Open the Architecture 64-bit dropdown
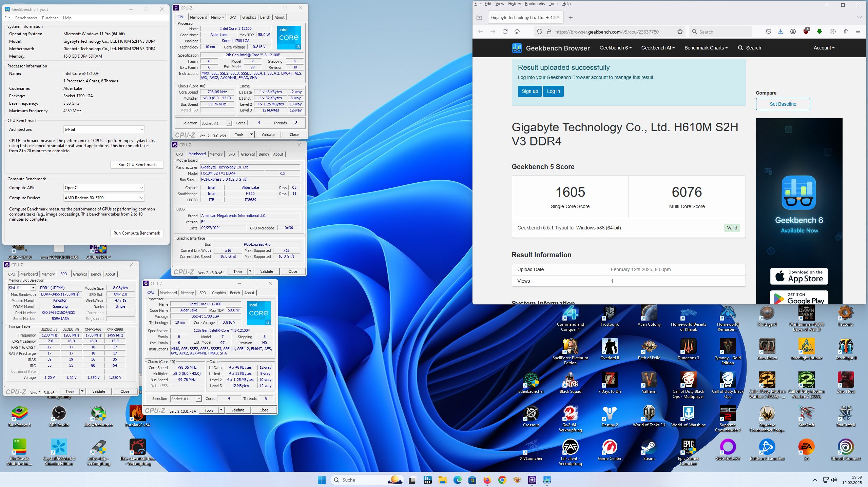The width and height of the screenshot is (868, 487). coord(104,129)
